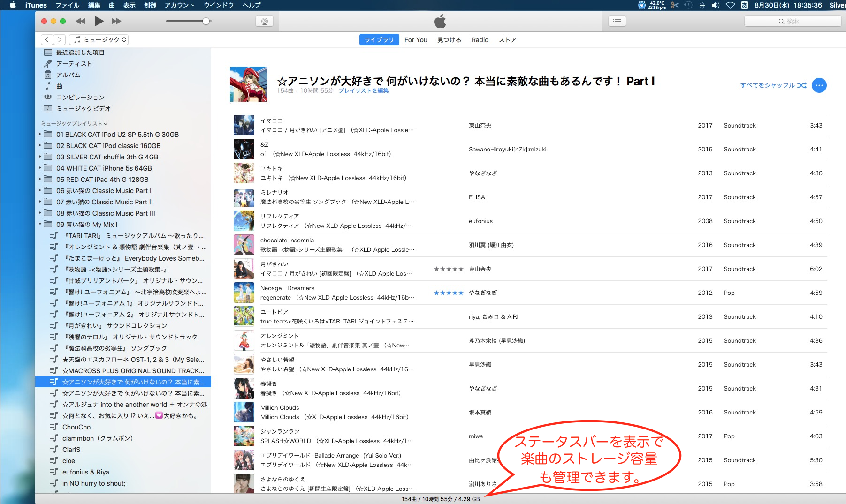Click the rewind previous track button

click(x=81, y=21)
